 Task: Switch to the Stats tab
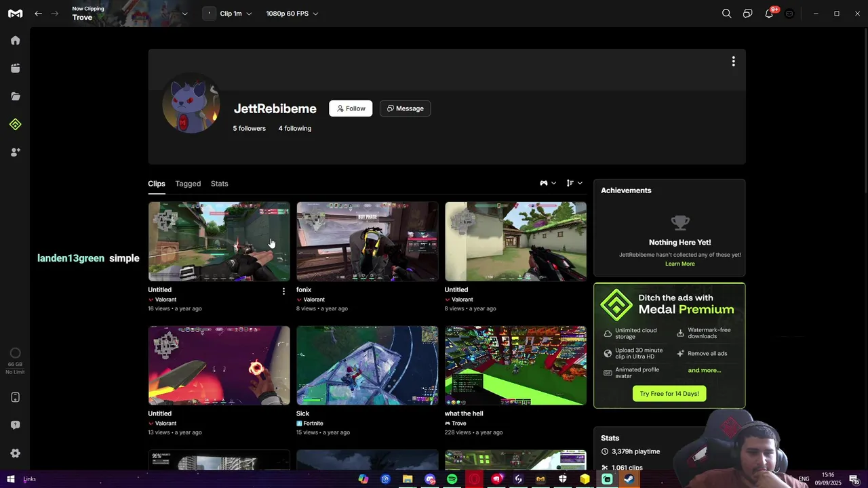(x=219, y=184)
